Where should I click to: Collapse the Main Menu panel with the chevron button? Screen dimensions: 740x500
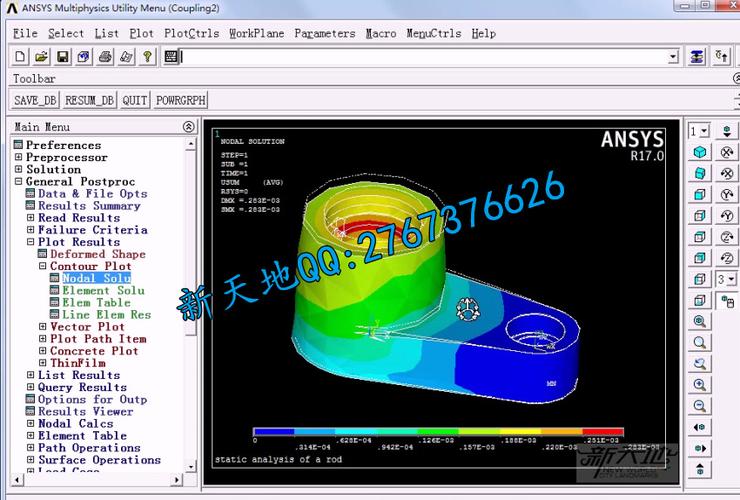189,127
